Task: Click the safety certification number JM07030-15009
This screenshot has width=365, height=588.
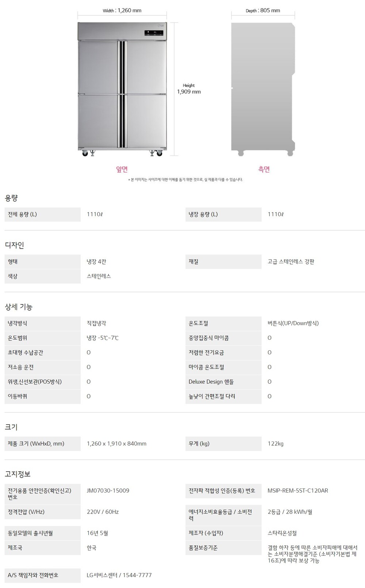Action: click(108, 491)
